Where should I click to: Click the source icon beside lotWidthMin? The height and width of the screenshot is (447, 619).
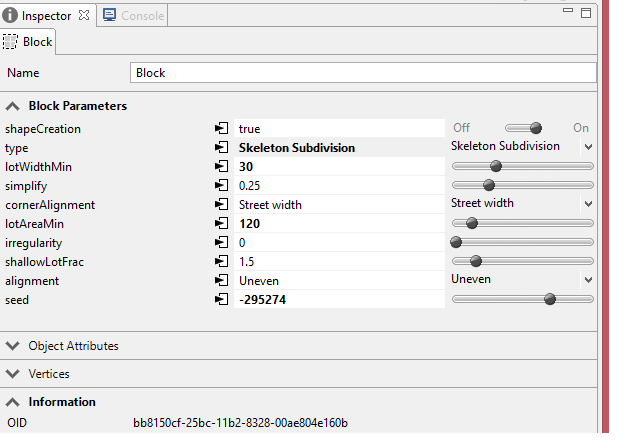click(221, 166)
